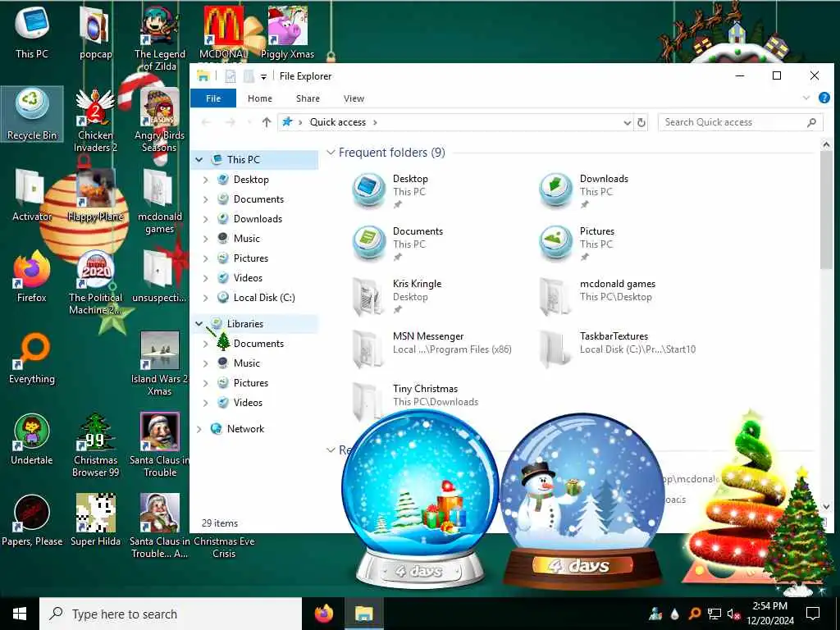The image size is (840, 630).
Task: Open Christmas Browser 99 shortcut
Action: coord(95,445)
